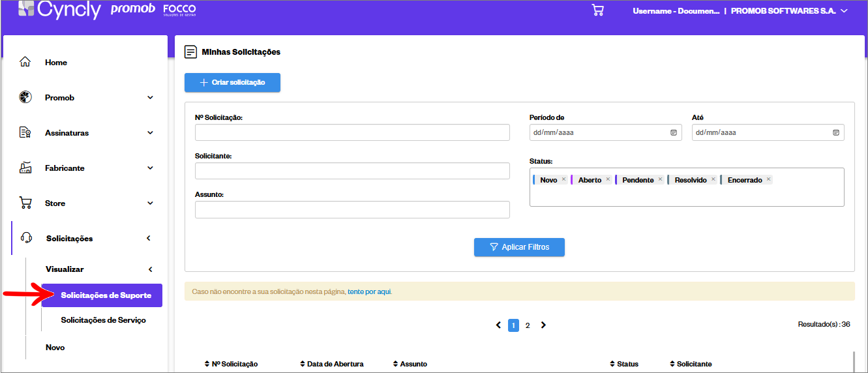The width and height of the screenshot is (868, 373).
Task: Expand the Fabricante menu chevron
Action: click(150, 168)
